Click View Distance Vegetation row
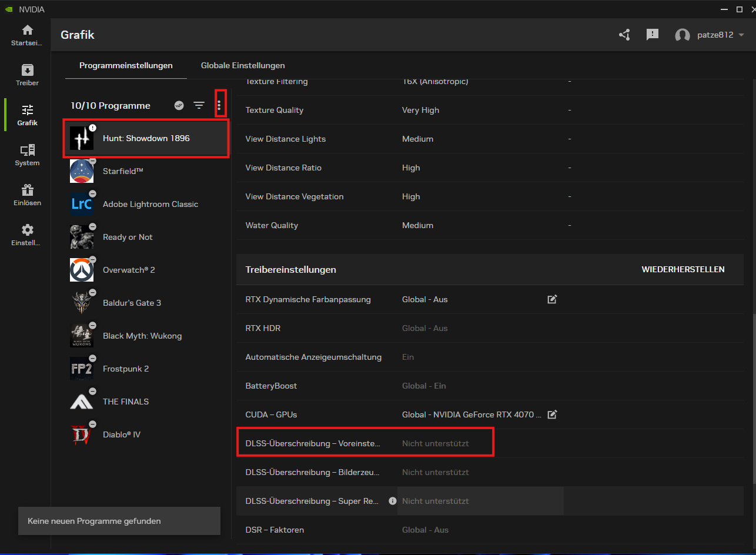Viewport: 756px width, 555px height. 490,196
